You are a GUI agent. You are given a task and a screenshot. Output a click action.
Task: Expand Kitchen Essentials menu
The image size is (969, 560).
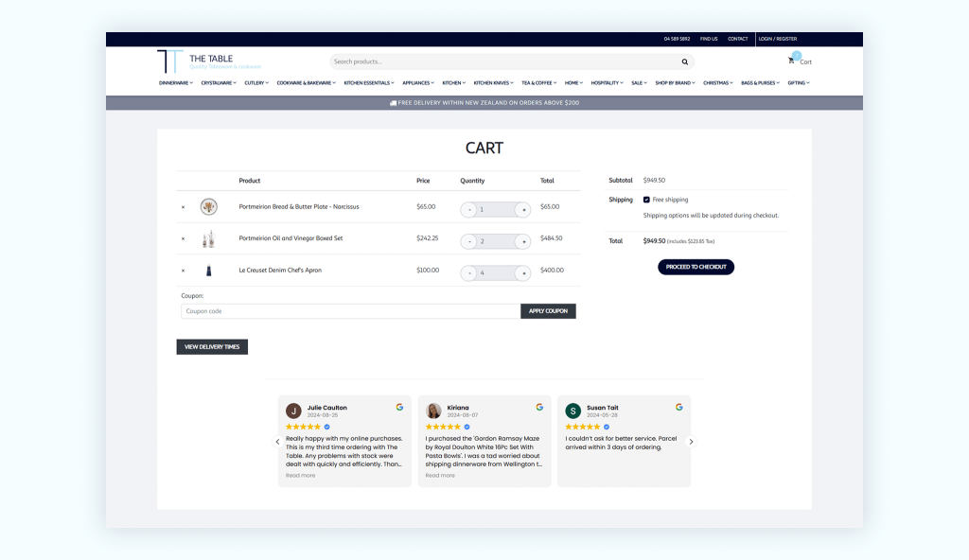(369, 83)
